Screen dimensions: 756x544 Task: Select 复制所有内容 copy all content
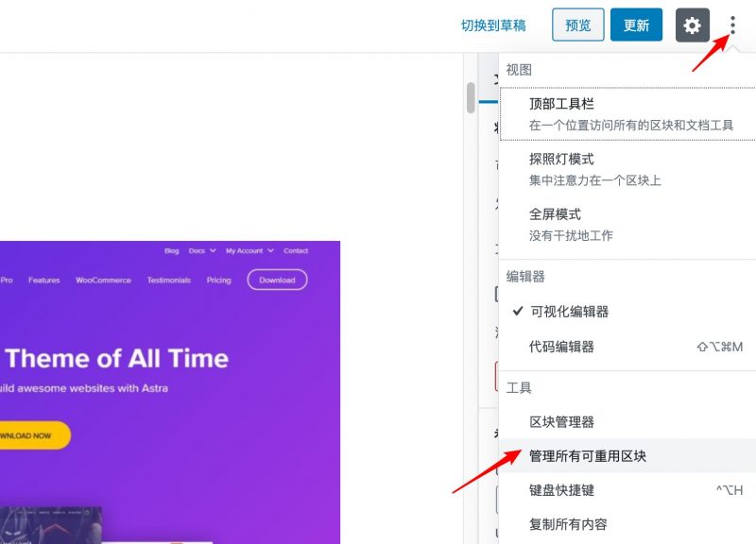click(x=628, y=524)
